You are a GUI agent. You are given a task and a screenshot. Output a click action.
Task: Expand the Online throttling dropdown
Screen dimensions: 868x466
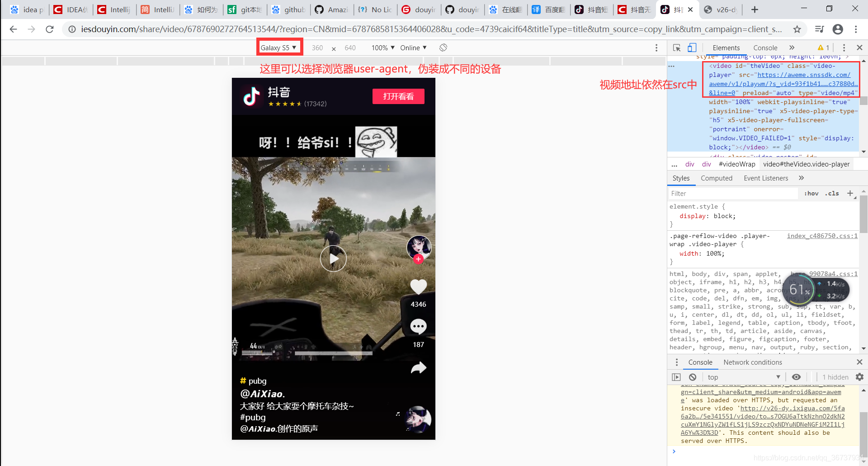coord(413,48)
